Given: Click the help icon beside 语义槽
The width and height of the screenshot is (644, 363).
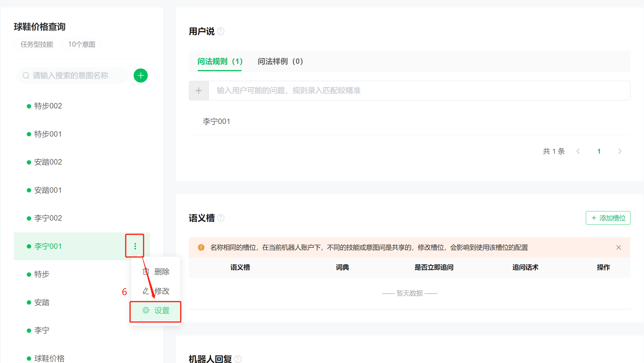Looking at the screenshot, I should pyautogui.click(x=221, y=218).
